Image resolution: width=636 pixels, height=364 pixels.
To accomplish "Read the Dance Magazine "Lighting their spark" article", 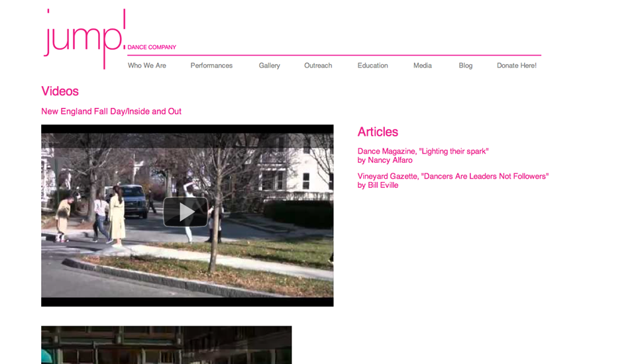I will click(423, 151).
